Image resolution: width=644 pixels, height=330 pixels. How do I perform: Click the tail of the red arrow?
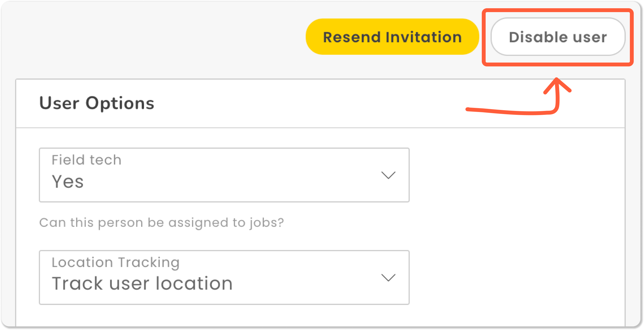tap(470, 109)
